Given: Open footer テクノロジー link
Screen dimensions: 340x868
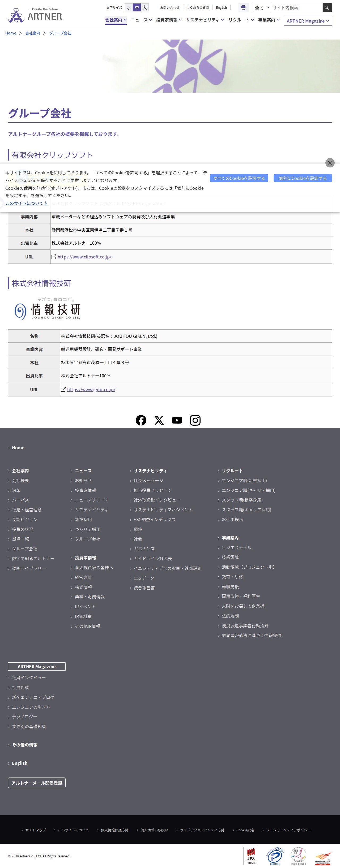Looking at the screenshot, I should coord(25,717).
